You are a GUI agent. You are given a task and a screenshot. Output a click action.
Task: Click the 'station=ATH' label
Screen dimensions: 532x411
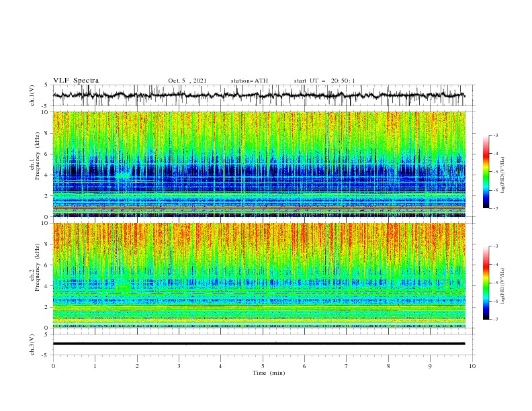[x=249, y=81]
